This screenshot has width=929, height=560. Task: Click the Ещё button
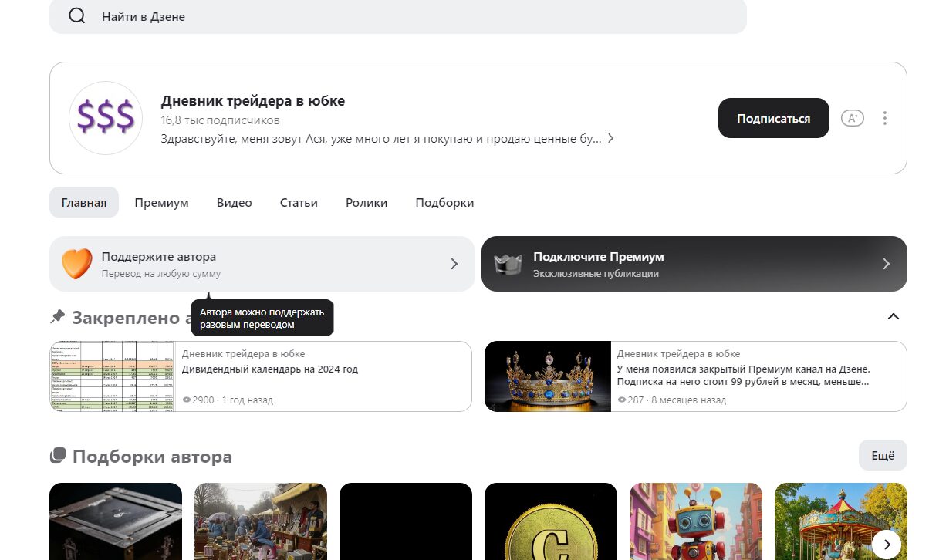coord(883,456)
